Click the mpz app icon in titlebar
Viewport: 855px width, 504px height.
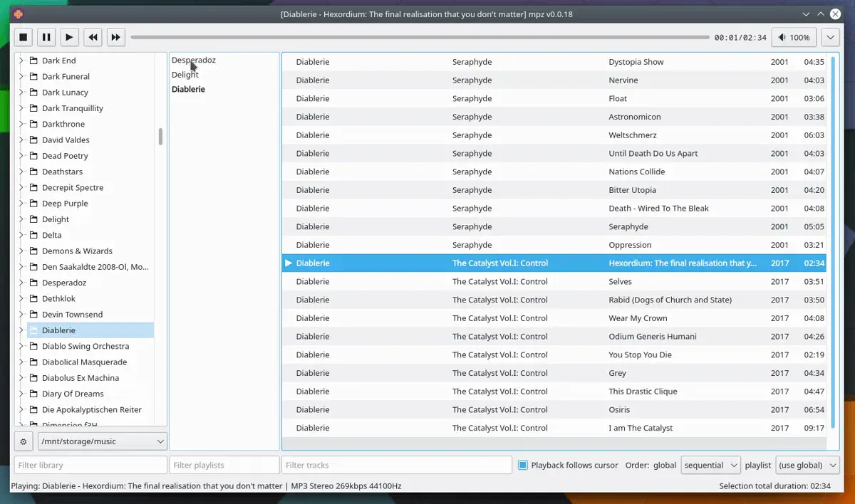[x=19, y=14]
